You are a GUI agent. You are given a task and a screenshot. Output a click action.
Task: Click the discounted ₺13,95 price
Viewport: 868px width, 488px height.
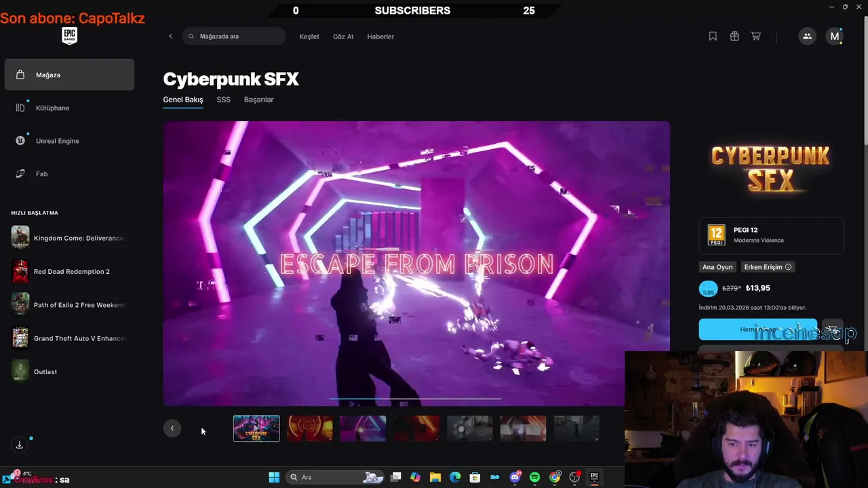pos(757,288)
